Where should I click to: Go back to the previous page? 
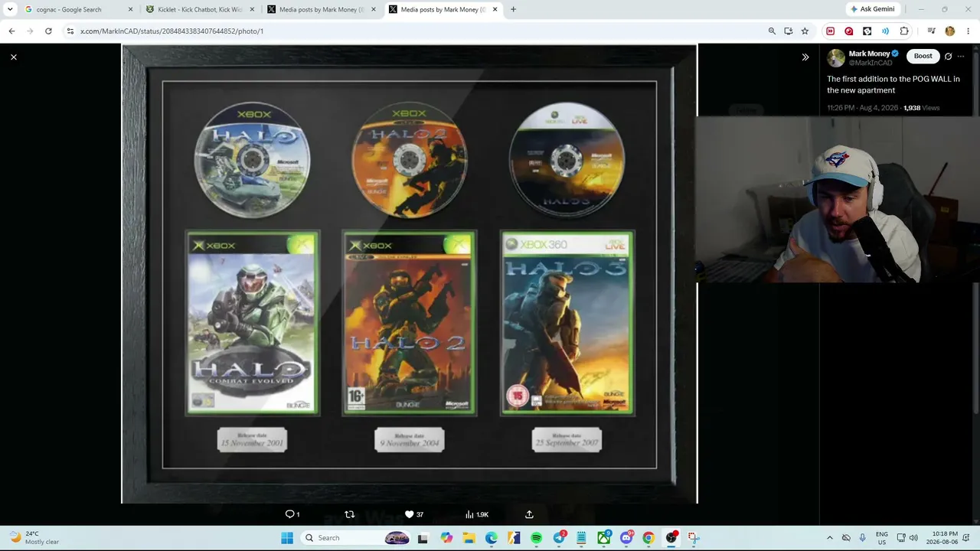click(11, 31)
